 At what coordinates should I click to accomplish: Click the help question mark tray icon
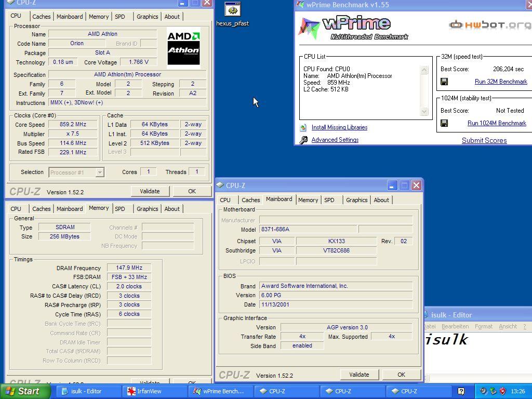tap(461, 391)
